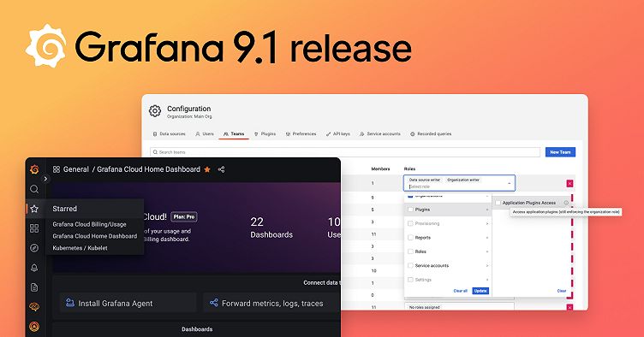Click the Starred star icon in the sidebar
644x337 pixels.
coord(34,209)
